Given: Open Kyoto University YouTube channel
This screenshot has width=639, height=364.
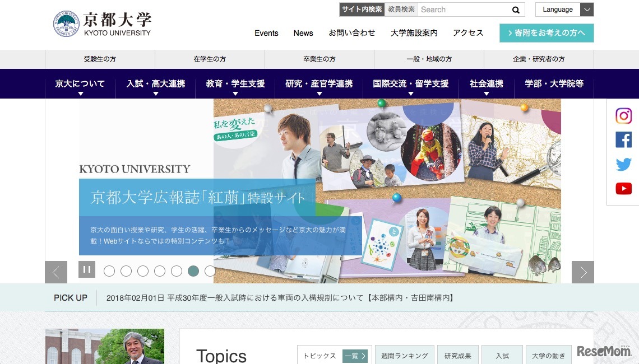Looking at the screenshot, I should pos(623,189).
